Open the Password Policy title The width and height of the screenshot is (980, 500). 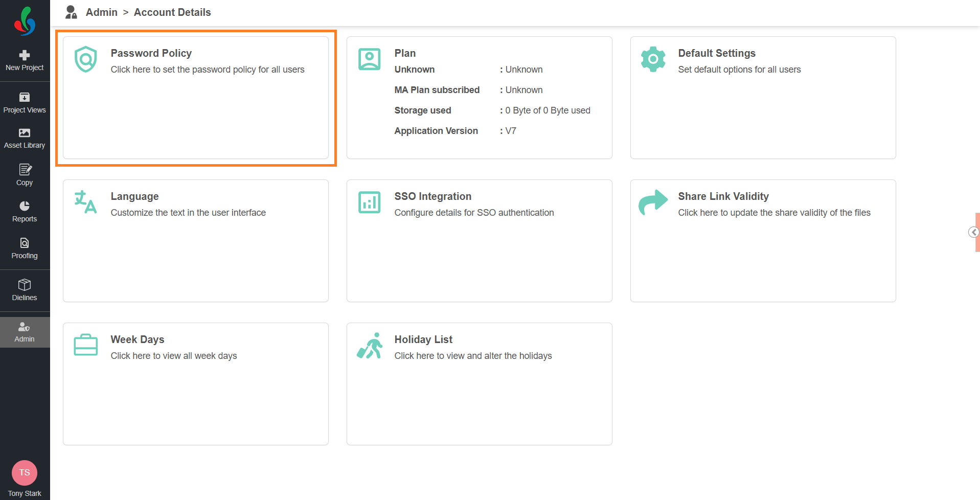(151, 53)
